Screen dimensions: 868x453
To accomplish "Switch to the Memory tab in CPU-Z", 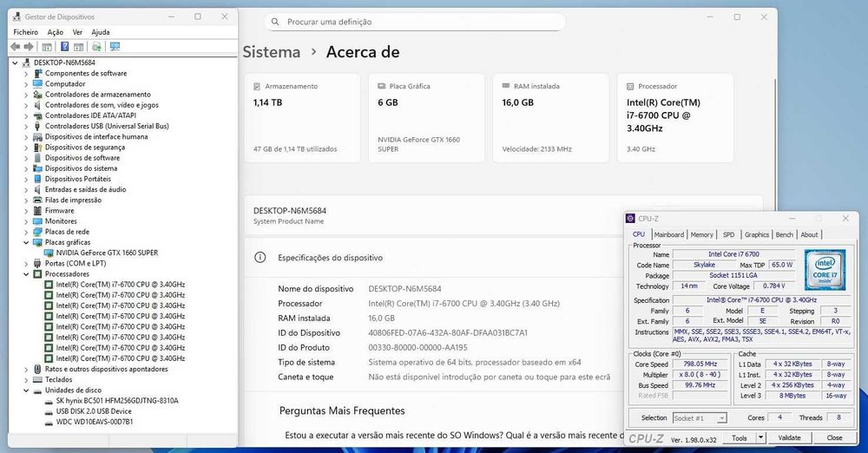I will [x=702, y=234].
